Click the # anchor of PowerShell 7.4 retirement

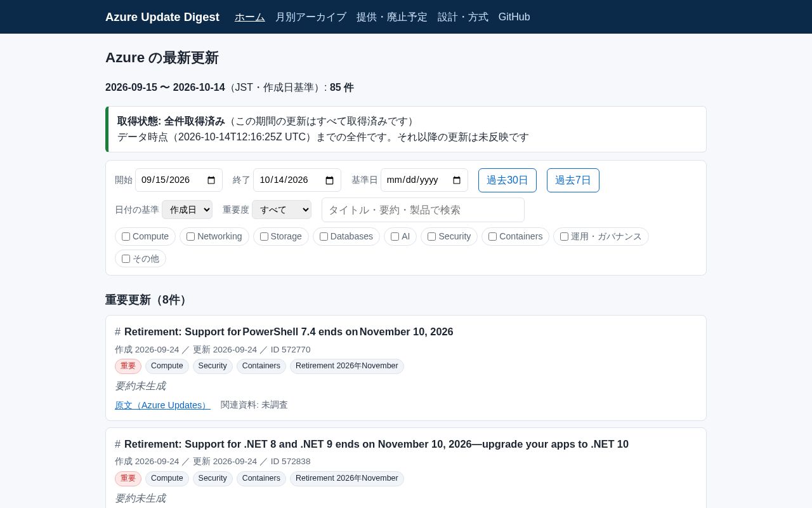pos(117,332)
